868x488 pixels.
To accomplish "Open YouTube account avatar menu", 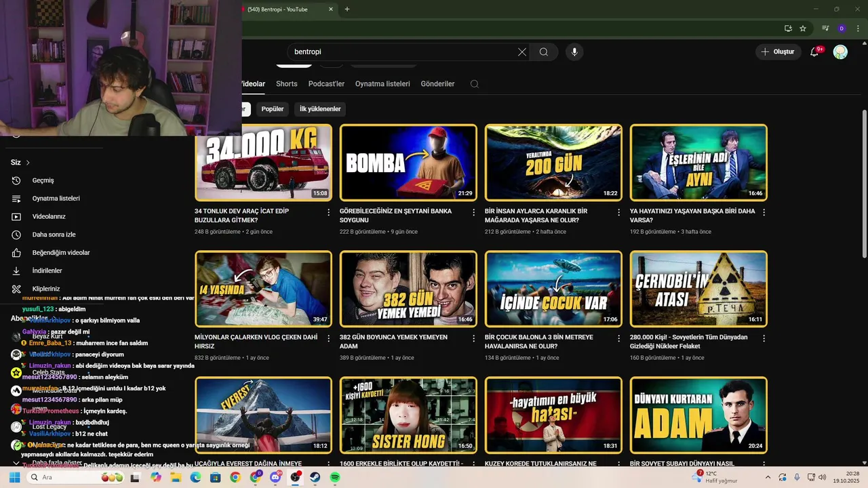I will tap(840, 52).
